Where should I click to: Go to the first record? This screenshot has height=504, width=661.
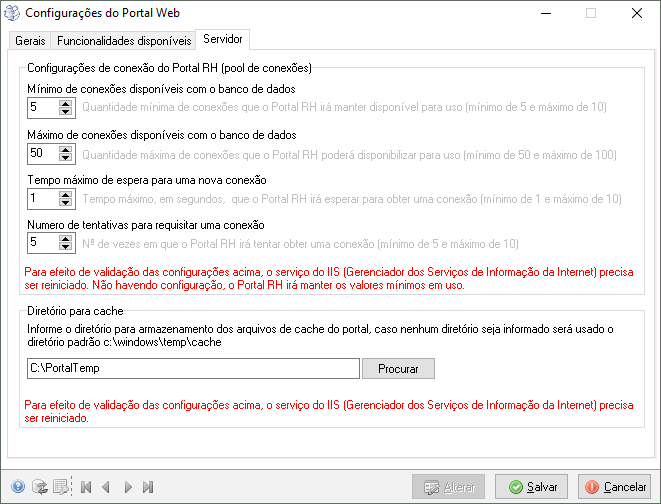pos(86,487)
